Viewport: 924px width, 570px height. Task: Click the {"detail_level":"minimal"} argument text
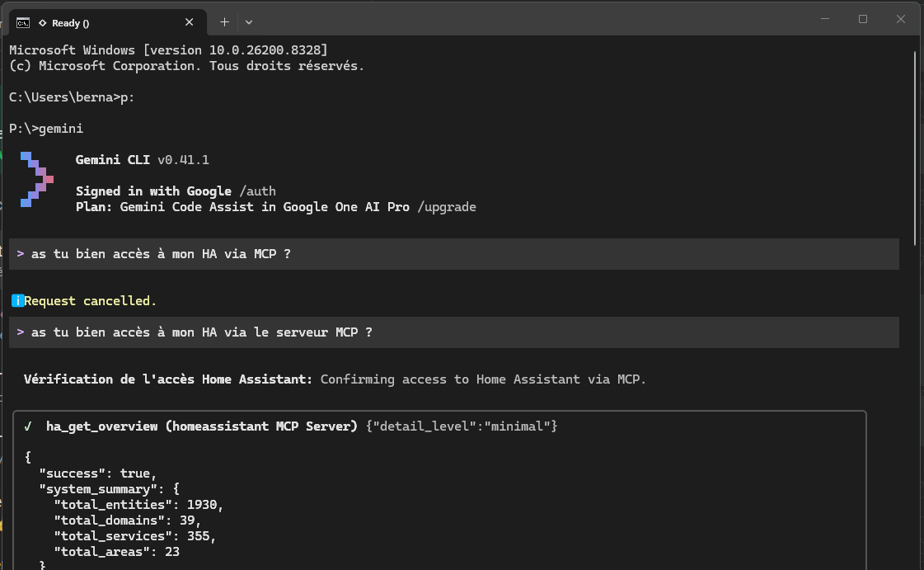462,426
